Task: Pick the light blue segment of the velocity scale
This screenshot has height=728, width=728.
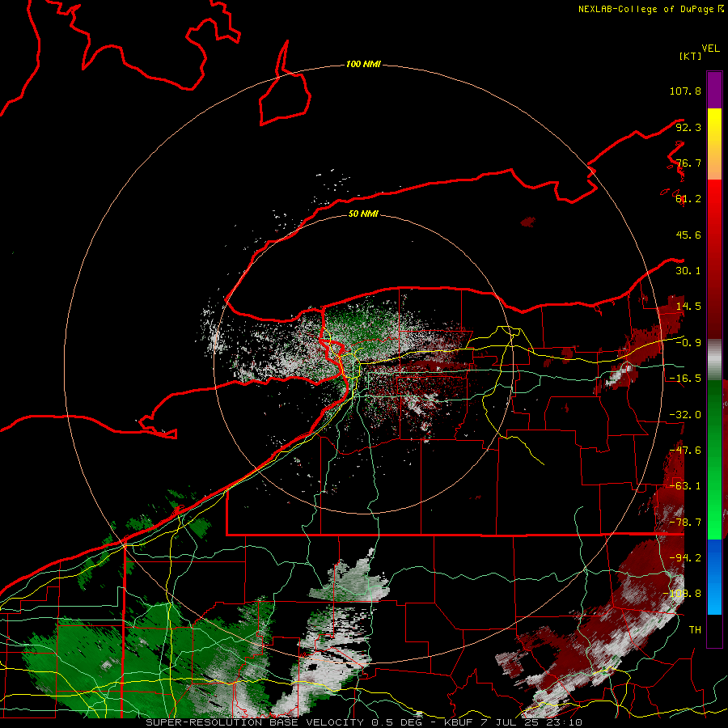Action: (714, 598)
